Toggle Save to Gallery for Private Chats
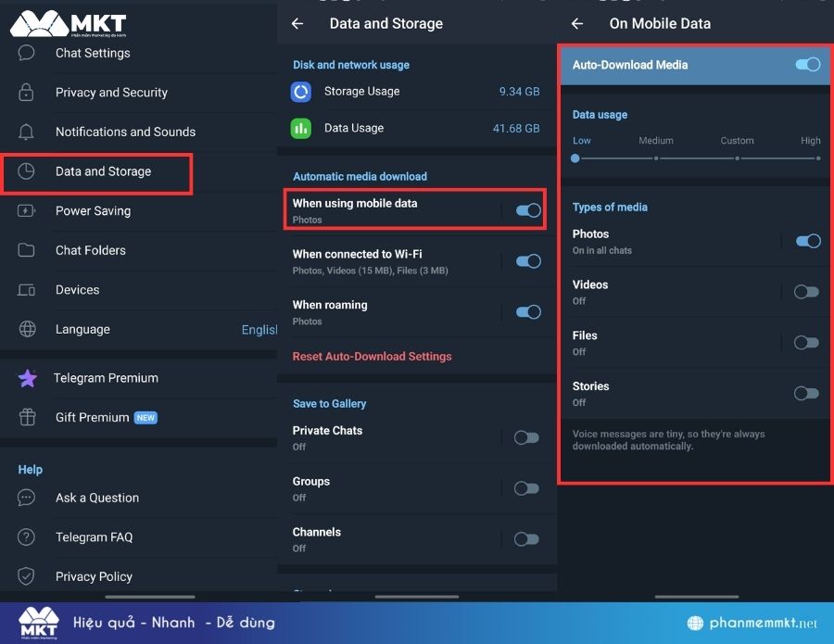The image size is (834, 644). click(526, 437)
